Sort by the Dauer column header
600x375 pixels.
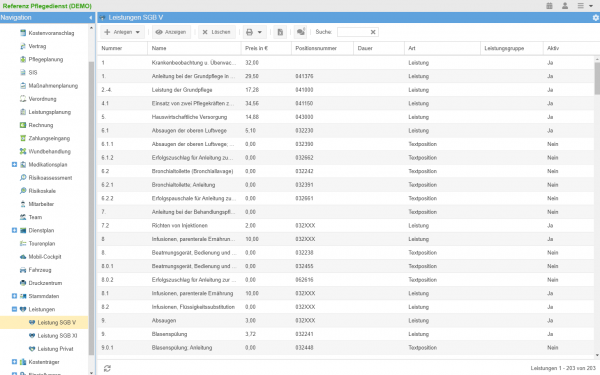point(379,48)
